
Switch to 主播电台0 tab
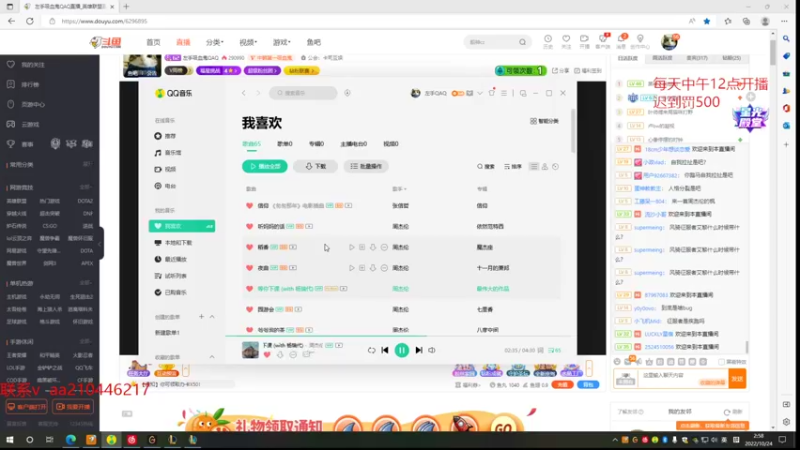[x=354, y=144]
